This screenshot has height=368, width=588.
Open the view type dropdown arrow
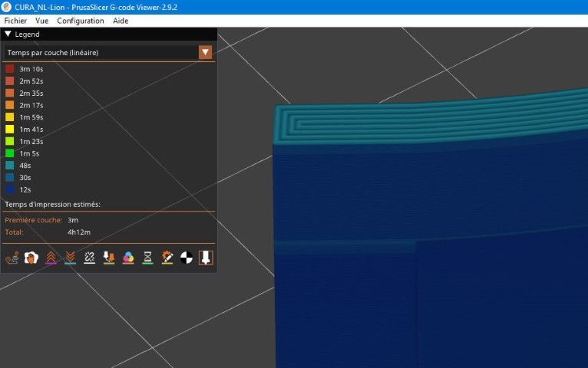tap(205, 52)
